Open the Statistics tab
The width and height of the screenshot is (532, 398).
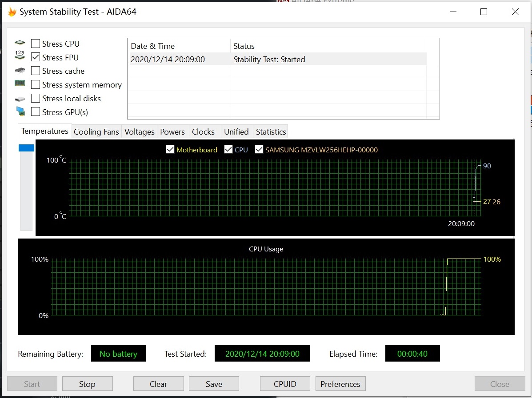pos(271,131)
